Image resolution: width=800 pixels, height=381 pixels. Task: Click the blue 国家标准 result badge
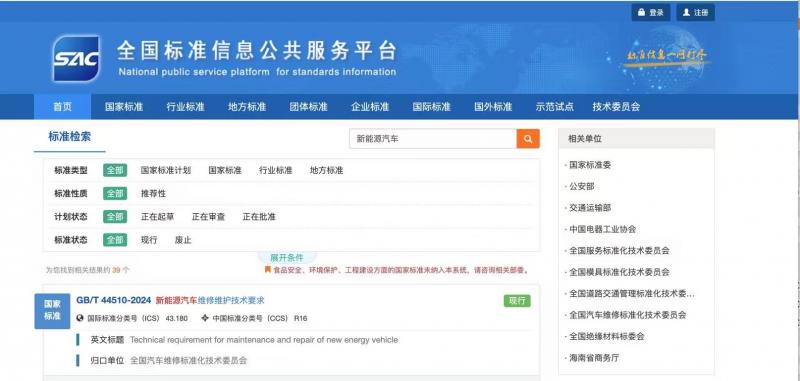coord(52,311)
